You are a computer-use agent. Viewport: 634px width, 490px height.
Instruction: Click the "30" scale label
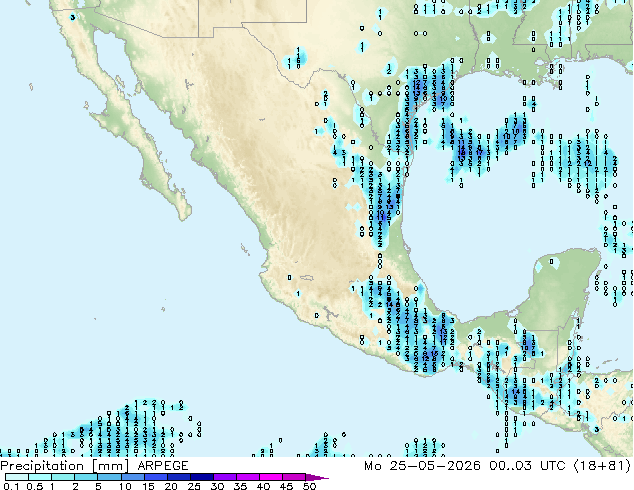[x=217, y=486]
